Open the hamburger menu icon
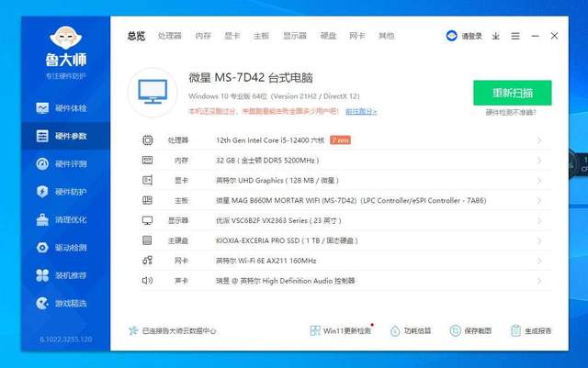The image size is (588, 368). pos(515,36)
